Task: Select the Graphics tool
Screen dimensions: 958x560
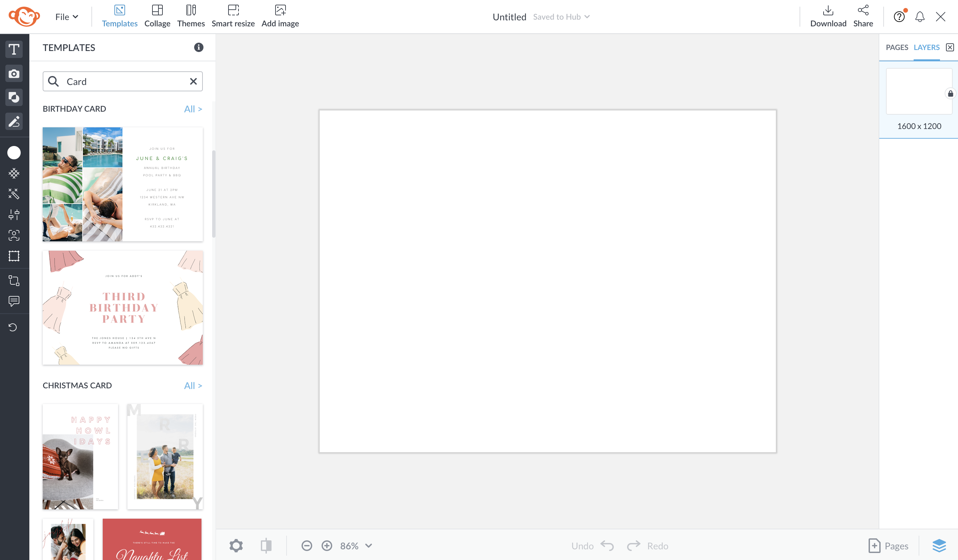Action: pyautogui.click(x=14, y=97)
